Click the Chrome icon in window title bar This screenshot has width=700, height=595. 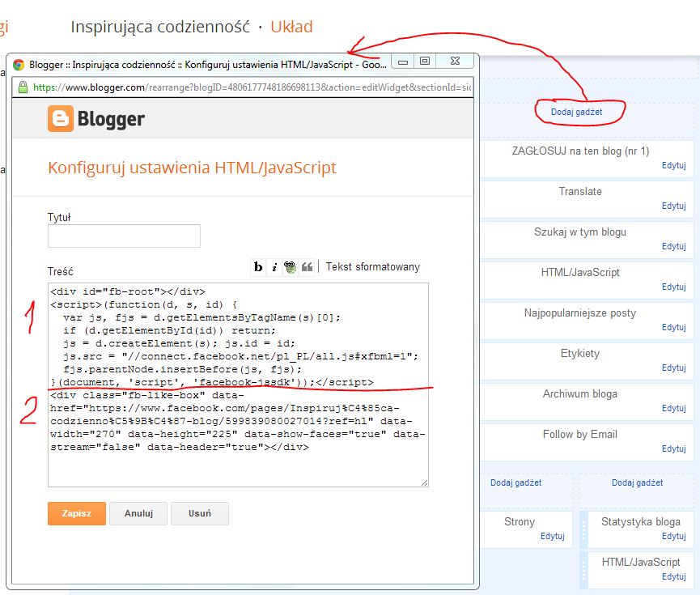pyautogui.click(x=19, y=65)
